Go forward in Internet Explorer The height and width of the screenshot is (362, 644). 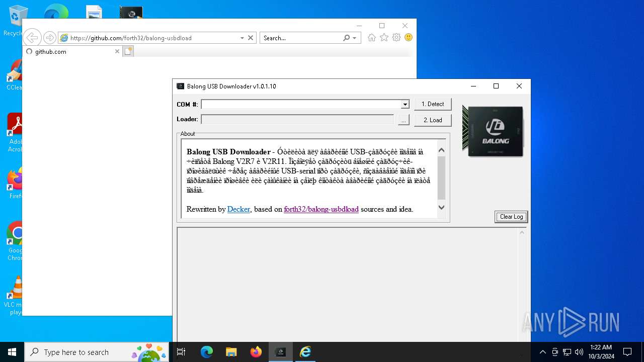(49, 38)
